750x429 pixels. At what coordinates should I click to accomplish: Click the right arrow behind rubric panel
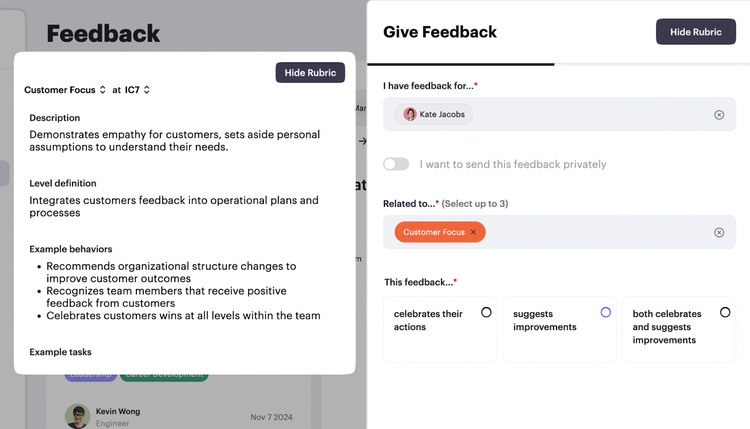(362, 141)
